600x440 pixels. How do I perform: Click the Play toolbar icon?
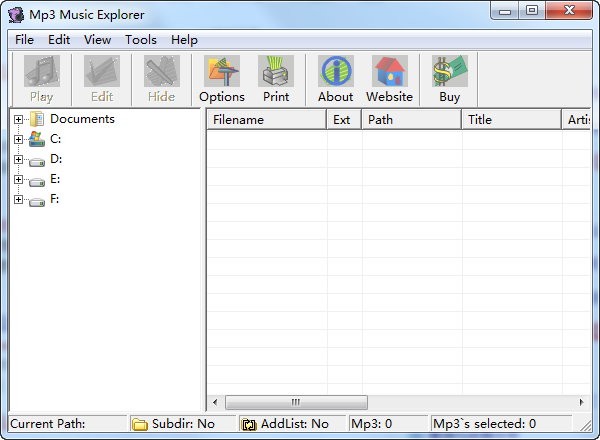[x=42, y=72]
